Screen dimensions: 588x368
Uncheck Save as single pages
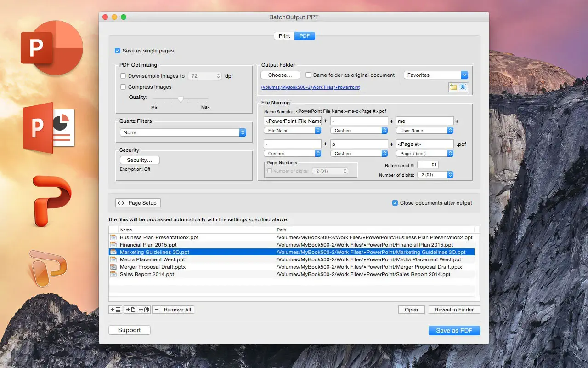[x=118, y=51]
